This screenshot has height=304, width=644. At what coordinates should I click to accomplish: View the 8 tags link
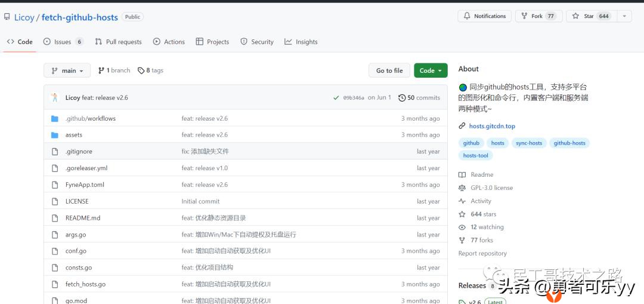coord(150,70)
